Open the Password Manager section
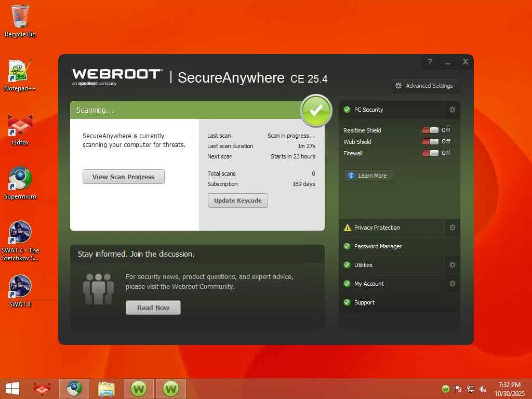This screenshot has height=399, width=532. [400, 246]
